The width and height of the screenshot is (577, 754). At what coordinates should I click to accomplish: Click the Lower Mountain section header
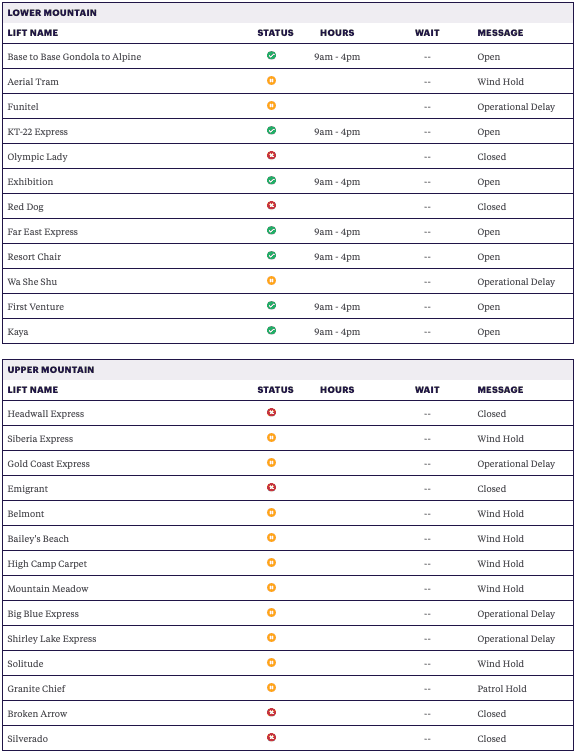click(x=52, y=13)
